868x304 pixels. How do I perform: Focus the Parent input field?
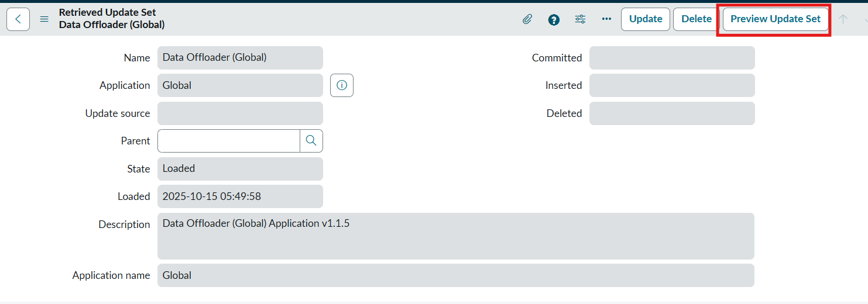[229, 141]
